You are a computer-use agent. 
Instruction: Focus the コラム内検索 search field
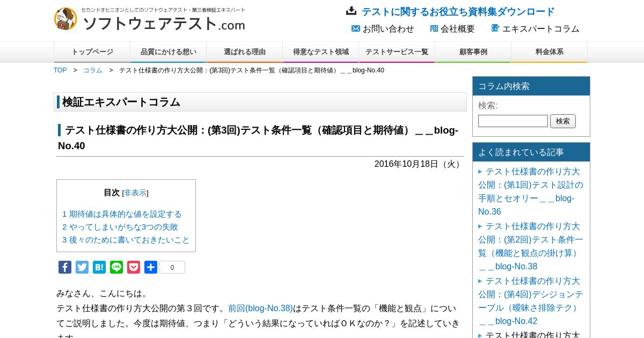[513, 121]
